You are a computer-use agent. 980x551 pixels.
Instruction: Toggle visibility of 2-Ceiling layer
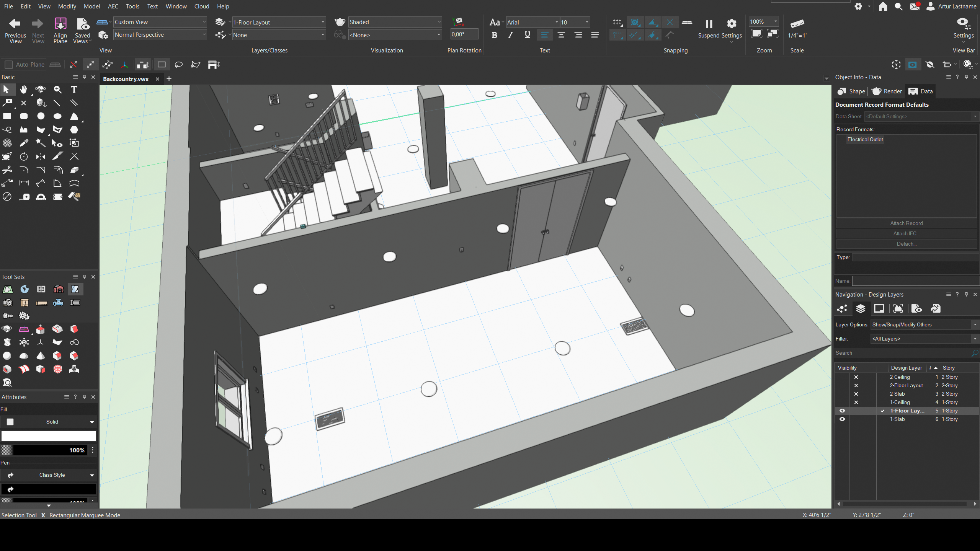[x=856, y=377]
